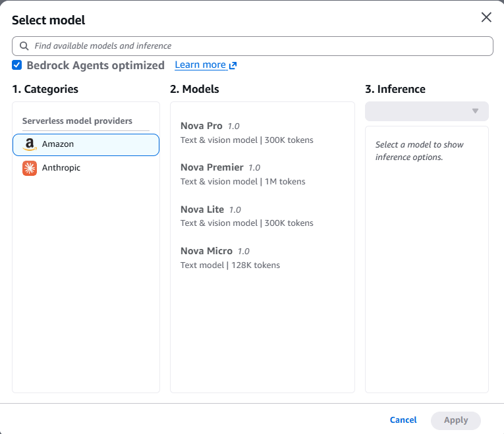
Task: Uncheck the Bedrock Agents optimized checkbox
Action: point(17,65)
